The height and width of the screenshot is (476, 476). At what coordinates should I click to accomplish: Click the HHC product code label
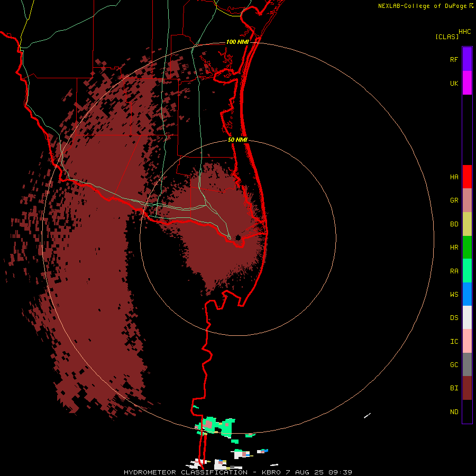[x=465, y=32]
